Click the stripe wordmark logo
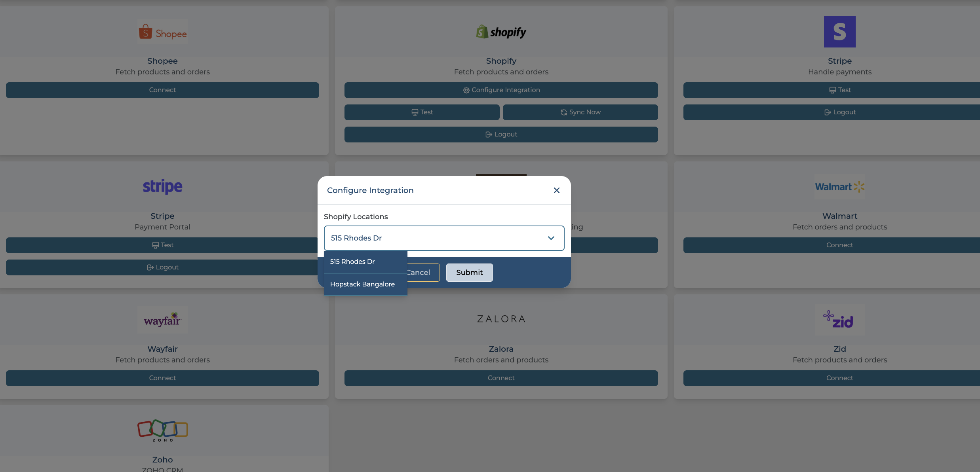 [x=162, y=186]
